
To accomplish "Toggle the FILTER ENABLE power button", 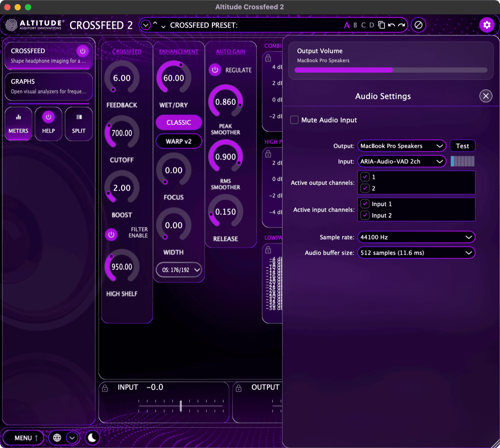I will (x=111, y=234).
